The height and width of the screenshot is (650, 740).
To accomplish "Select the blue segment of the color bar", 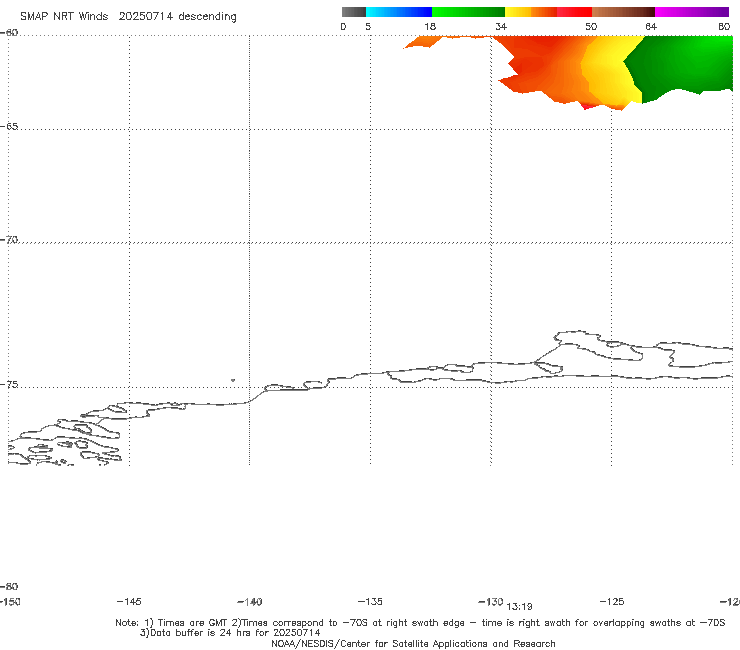I will pos(399,12).
